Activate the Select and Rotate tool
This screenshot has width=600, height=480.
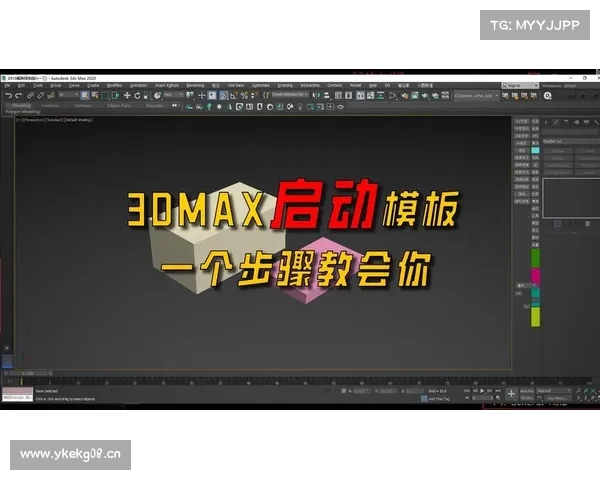pyautogui.click(x=137, y=95)
